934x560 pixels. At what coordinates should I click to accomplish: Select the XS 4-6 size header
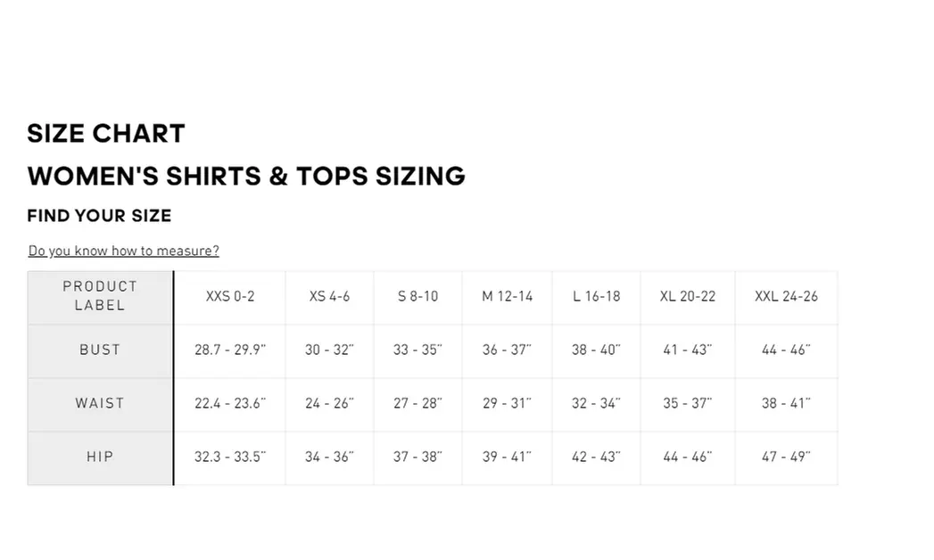(x=329, y=296)
